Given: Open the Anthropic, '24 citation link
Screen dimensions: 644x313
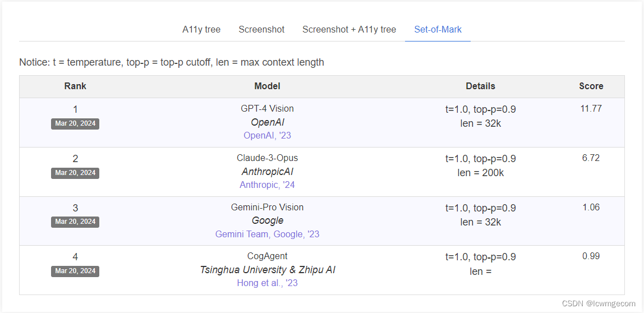Looking at the screenshot, I should (x=268, y=185).
